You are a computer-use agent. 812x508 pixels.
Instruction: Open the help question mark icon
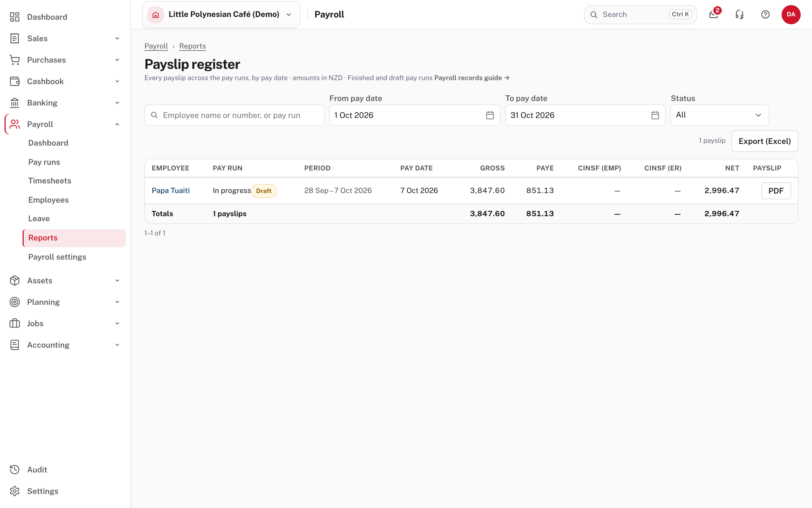765,14
